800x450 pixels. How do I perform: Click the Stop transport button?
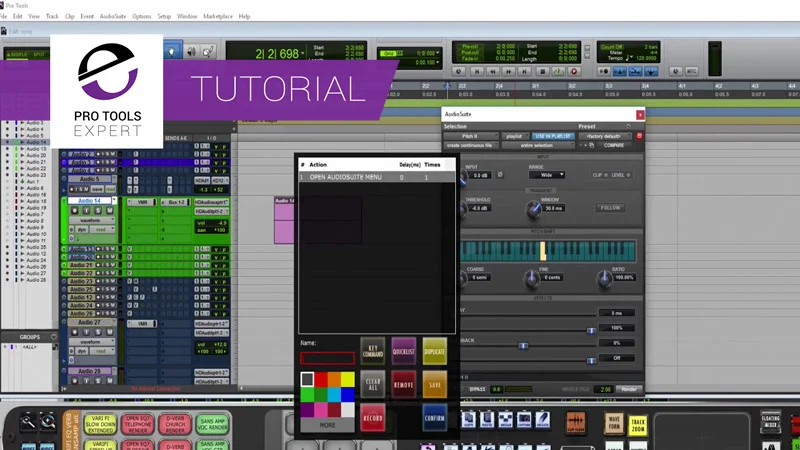click(x=542, y=71)
